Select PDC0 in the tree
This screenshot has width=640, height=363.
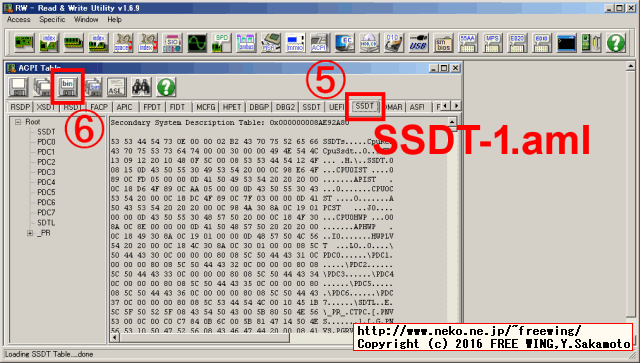point(46,142)
